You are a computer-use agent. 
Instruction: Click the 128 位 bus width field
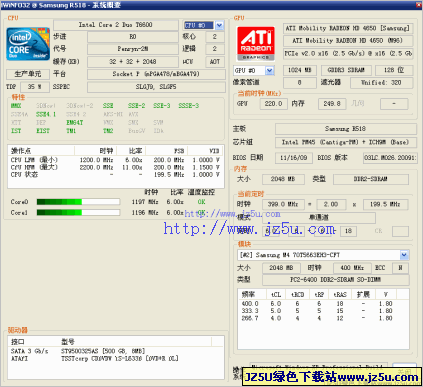pyautogui.click(x=394, y=70)
